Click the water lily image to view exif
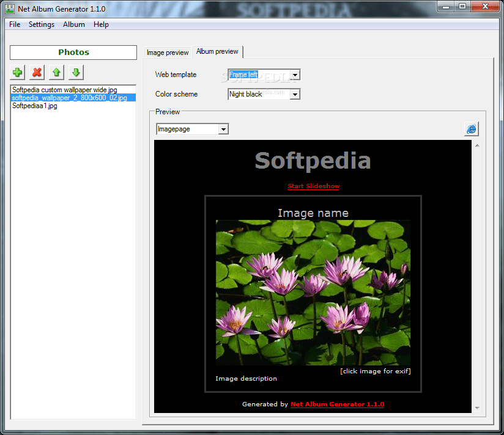 (313, 292)
